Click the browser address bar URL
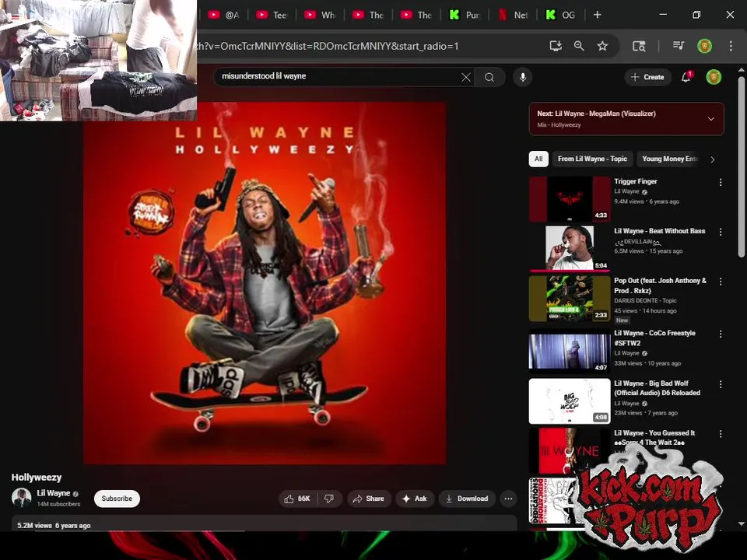Screen dimensions: 747x560 (328, 46)
